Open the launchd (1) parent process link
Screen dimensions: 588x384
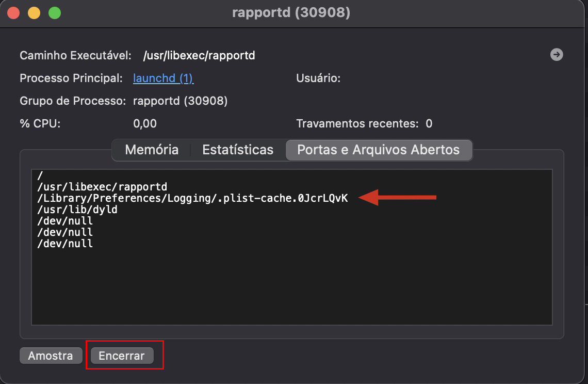click(163, 78)
